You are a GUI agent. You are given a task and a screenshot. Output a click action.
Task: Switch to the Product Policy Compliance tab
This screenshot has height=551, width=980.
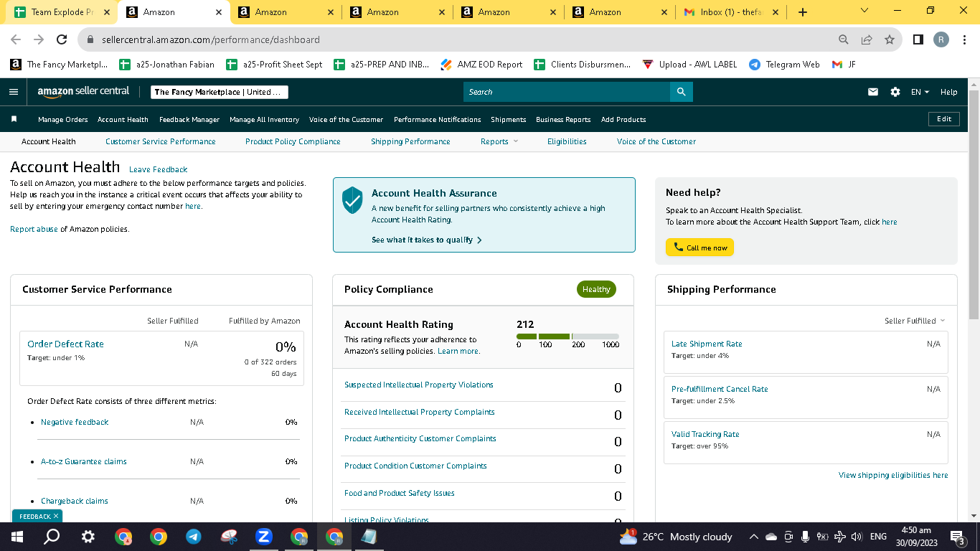point(293,141)
